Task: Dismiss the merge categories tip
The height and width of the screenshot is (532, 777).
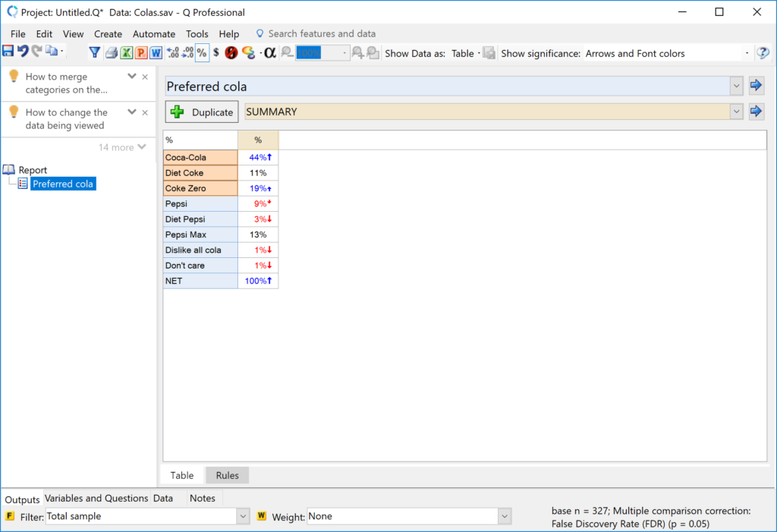Action: click(145, 77)
